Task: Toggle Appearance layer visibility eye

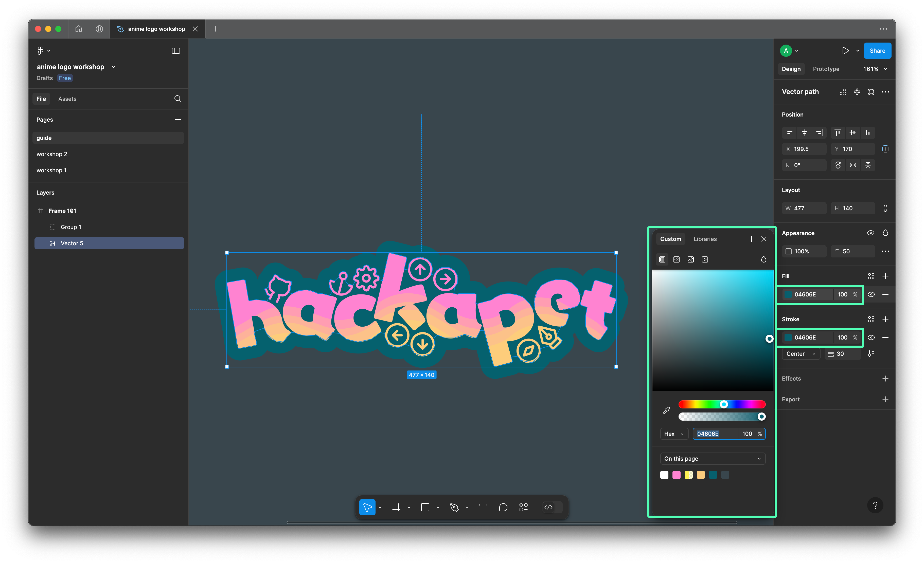Action: (870, 233)
